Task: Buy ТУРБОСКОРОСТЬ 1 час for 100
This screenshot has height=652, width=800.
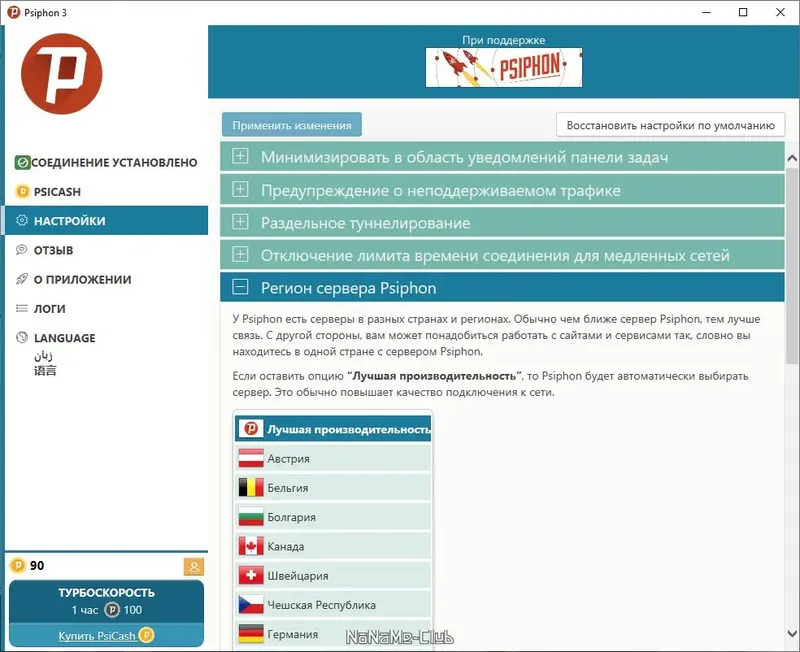Action: 106,601
